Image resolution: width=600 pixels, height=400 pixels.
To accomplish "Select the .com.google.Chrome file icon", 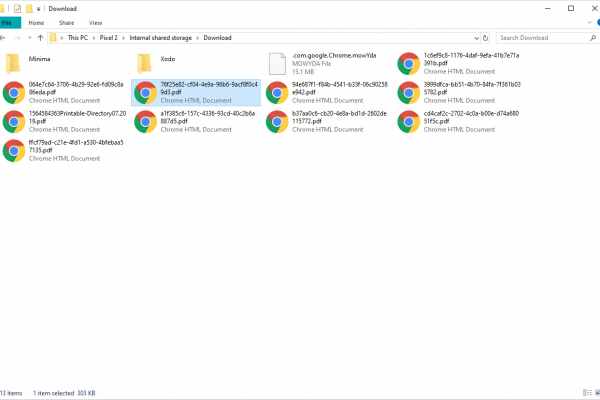I will point(277,64).
